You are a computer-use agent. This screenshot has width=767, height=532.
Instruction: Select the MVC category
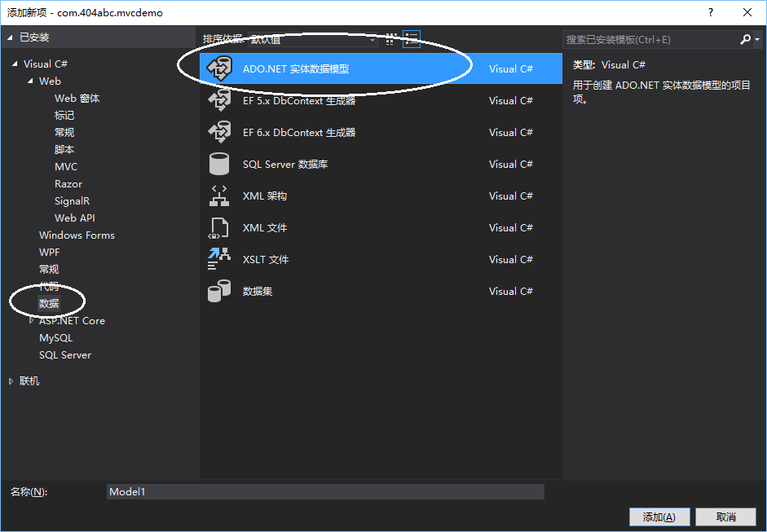click(x=66, y=167)
